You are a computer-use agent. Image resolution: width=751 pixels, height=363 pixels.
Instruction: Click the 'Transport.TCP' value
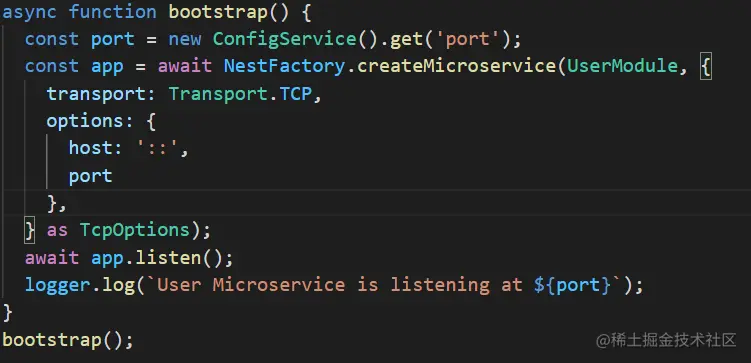click(x=240, y=94)
